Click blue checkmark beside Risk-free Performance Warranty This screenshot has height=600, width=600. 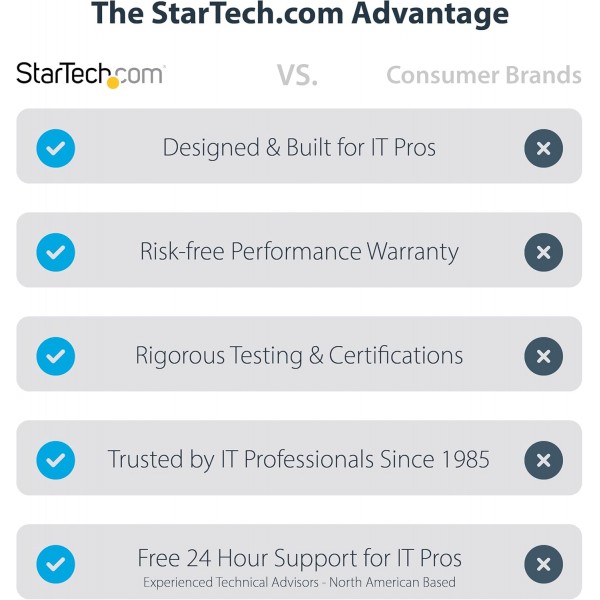[x=56, y=252]
